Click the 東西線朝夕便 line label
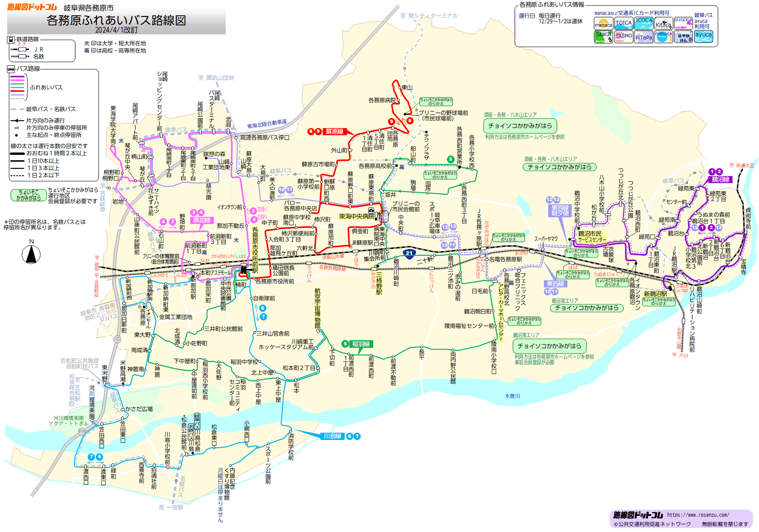The height and width of the screenshot is (532, 759). (x=560, y=210)
